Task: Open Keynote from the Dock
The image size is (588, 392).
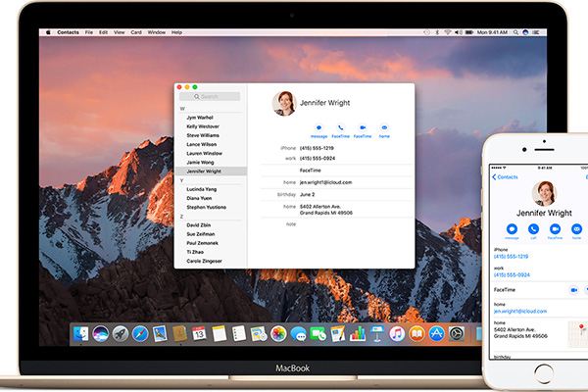Action: pos(377,334)
